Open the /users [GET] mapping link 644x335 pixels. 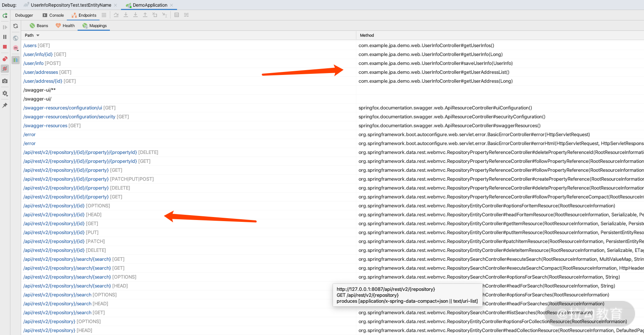(30, 45)
